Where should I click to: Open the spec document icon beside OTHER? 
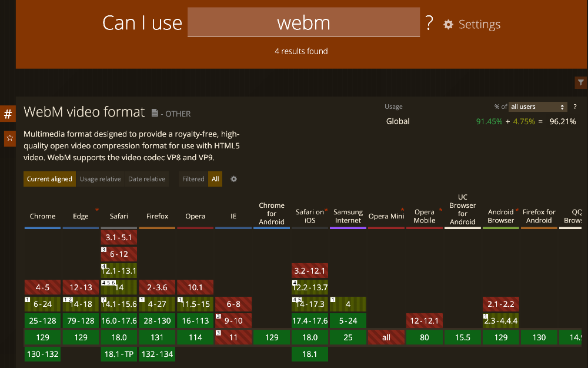pyautogui.click(x=155, y=113)
